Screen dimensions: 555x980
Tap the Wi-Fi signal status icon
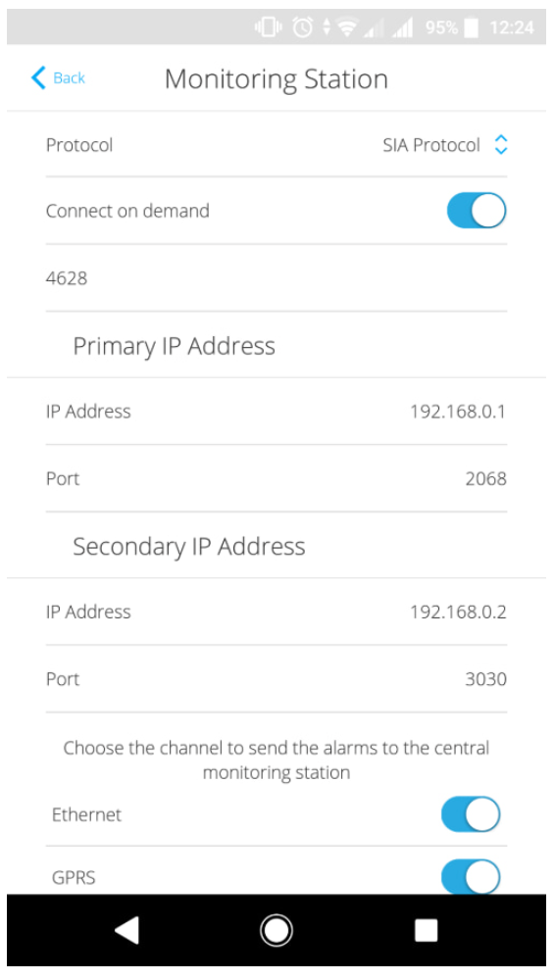click(x=346, y=26)
